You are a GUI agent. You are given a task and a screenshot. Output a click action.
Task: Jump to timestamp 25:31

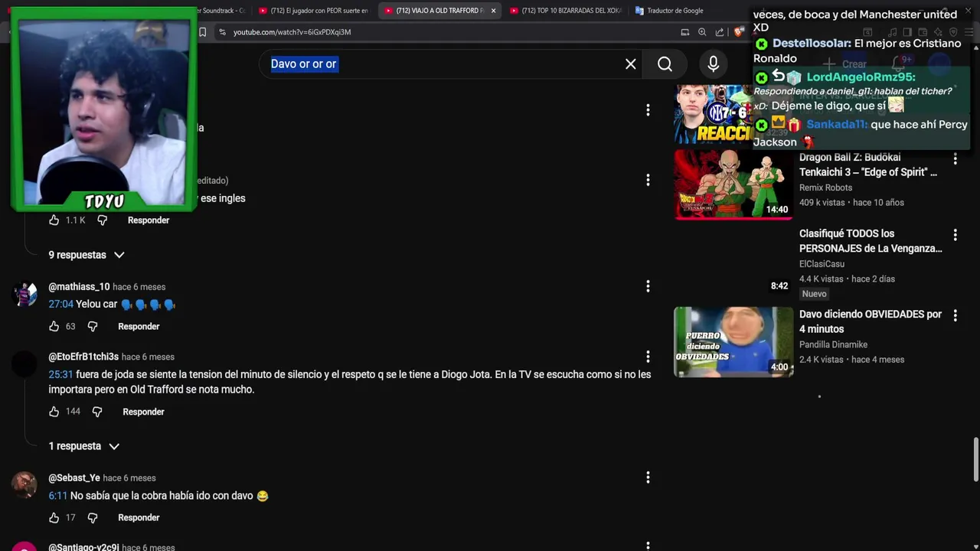(60, 375)
